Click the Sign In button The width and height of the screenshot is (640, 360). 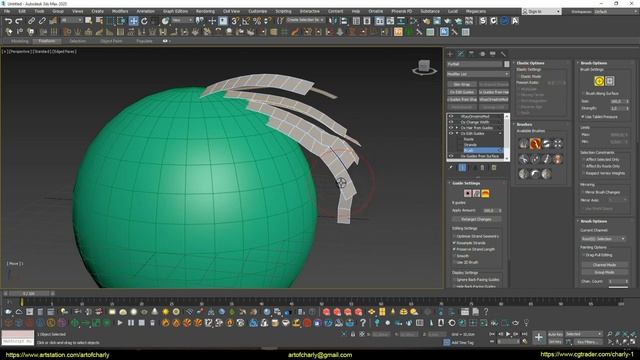click(x=541, y=11)
